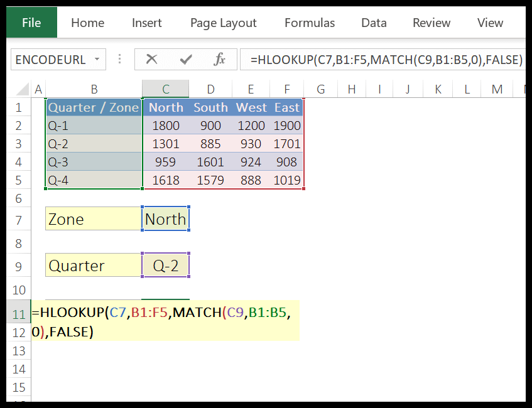Viewport: 532px width, 408px height.
Task: Open the Page Layout tab
Action: [x=223, y=23]
